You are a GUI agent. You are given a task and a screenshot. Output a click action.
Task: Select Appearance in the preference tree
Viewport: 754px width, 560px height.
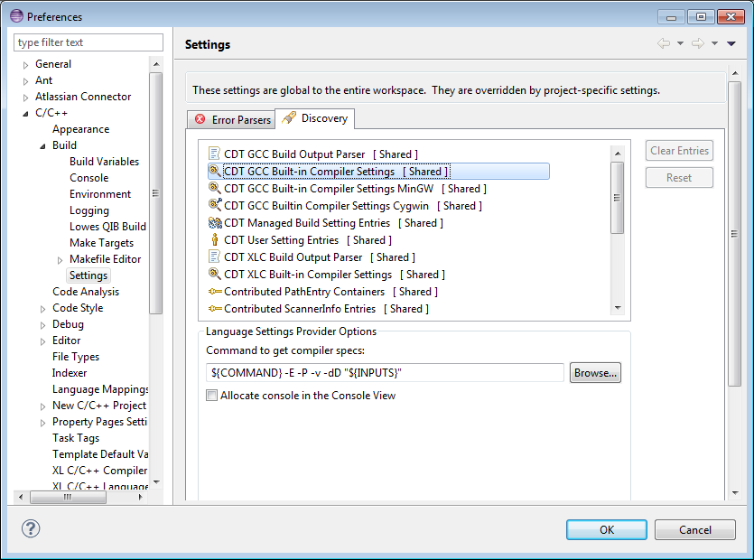80,129
